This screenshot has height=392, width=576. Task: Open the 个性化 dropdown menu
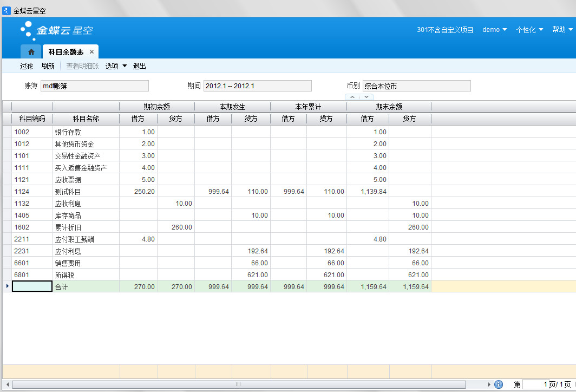(529, 30)
